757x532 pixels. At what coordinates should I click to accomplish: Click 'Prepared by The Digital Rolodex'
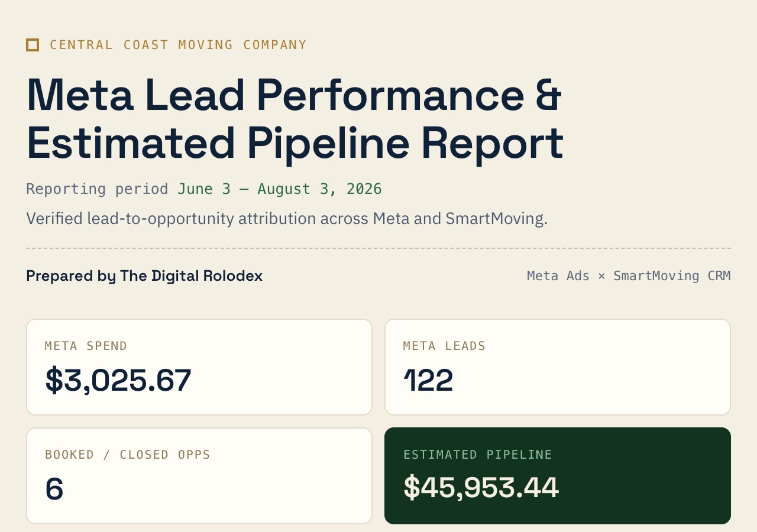144,276
